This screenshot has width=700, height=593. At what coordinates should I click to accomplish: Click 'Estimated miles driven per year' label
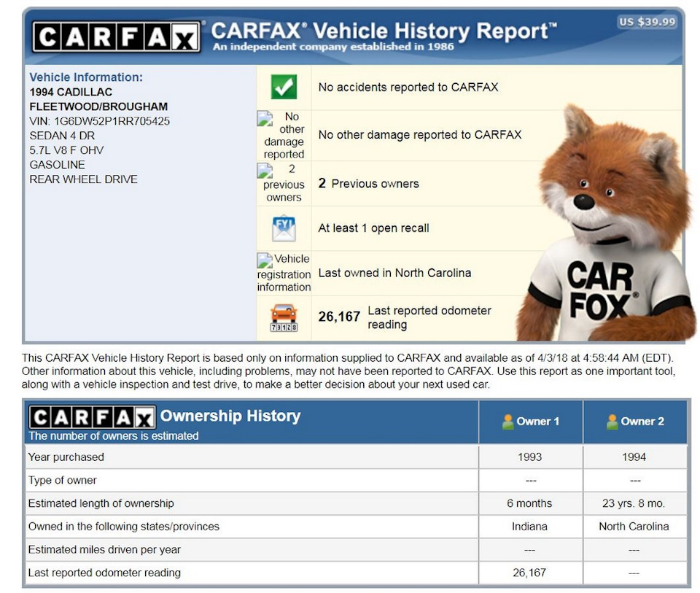104,550
